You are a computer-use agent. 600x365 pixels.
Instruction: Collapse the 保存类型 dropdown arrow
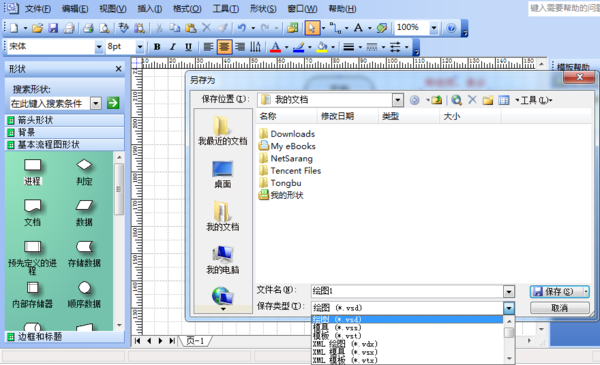(x=509, y=308)
